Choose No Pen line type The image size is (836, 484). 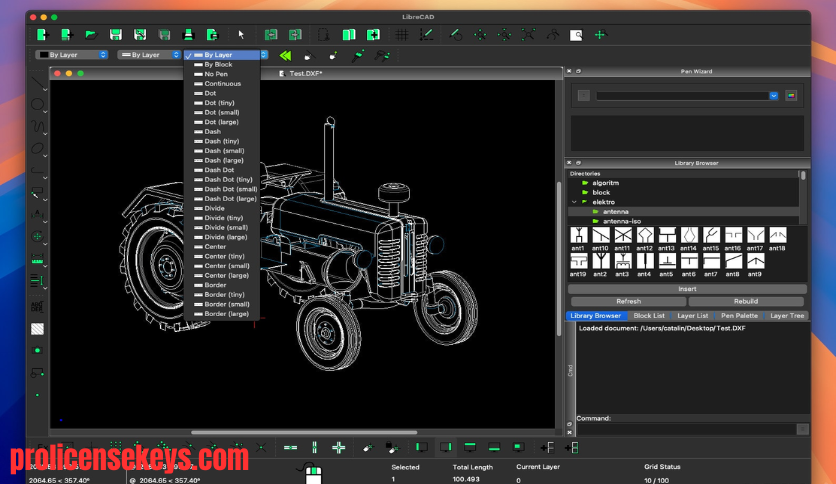222,74
